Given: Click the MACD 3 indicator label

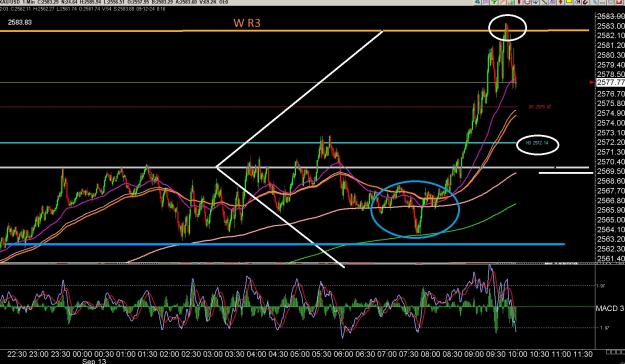Looking at the screenshot, I should (x=610, y=308).
